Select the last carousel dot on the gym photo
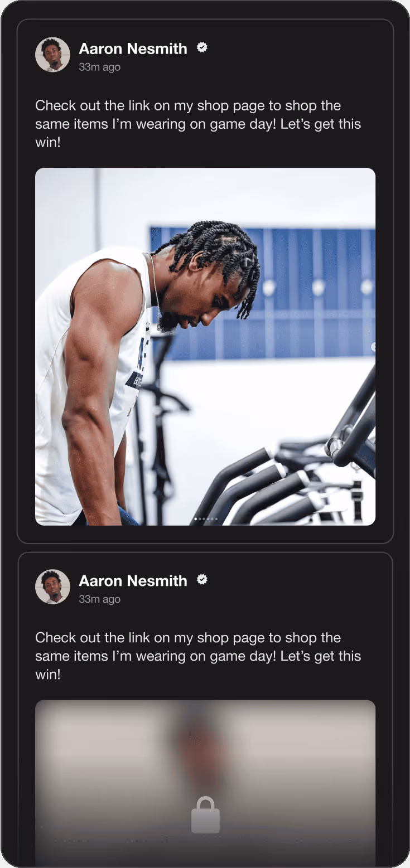The width and height of the screenshot is (410, 868). pyautogui.click(x=216, y=519)
